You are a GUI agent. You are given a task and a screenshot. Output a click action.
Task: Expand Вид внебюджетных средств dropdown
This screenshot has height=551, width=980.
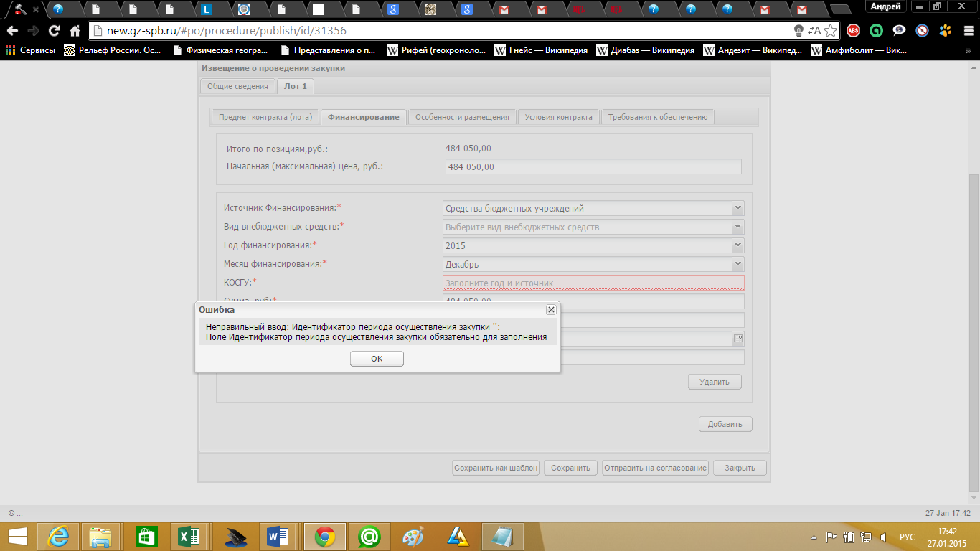[x=738, y=227]
